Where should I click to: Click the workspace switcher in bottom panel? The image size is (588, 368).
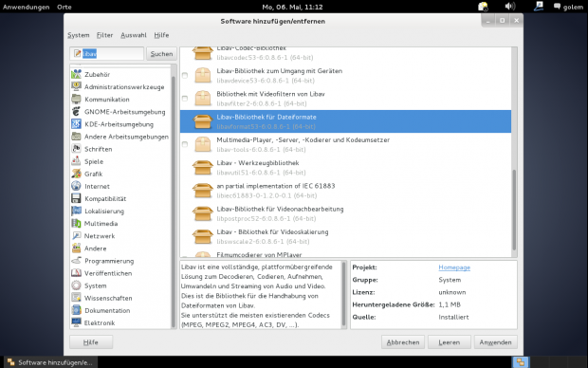[521, 362]
